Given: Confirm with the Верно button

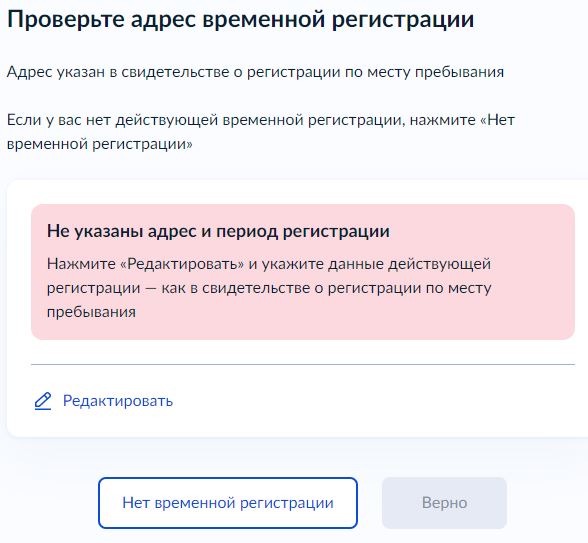Looking at the screenshot, I should [x=444, y=503].
